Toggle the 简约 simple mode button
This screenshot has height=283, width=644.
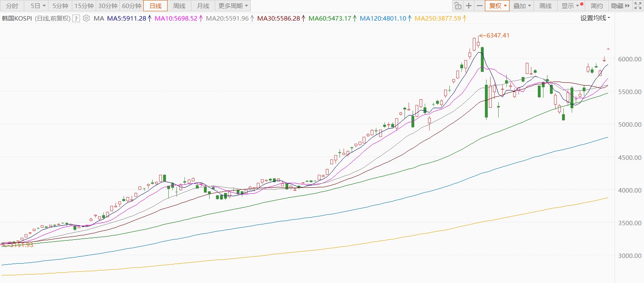[x=597, y=6]
